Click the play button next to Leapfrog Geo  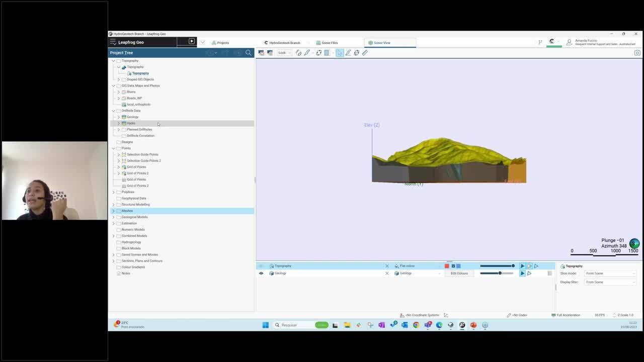pyautogui.click(x=192, y=42)
